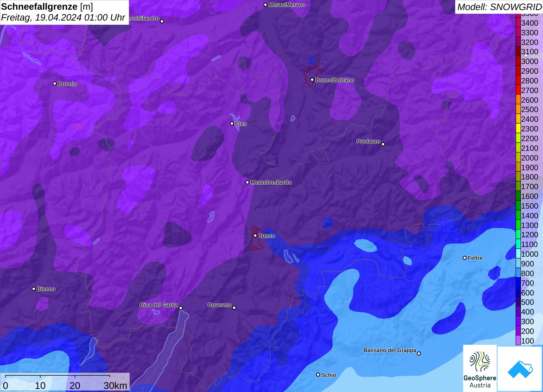Click the 1000 m legend color swatch
Viewport: 543px width, 392px height.
518,254
